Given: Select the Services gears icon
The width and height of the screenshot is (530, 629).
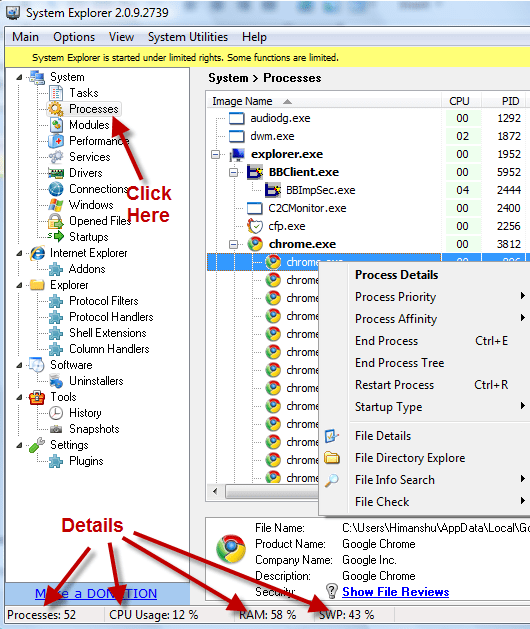Looking at the screenshot, I should [x=56, y=157].
